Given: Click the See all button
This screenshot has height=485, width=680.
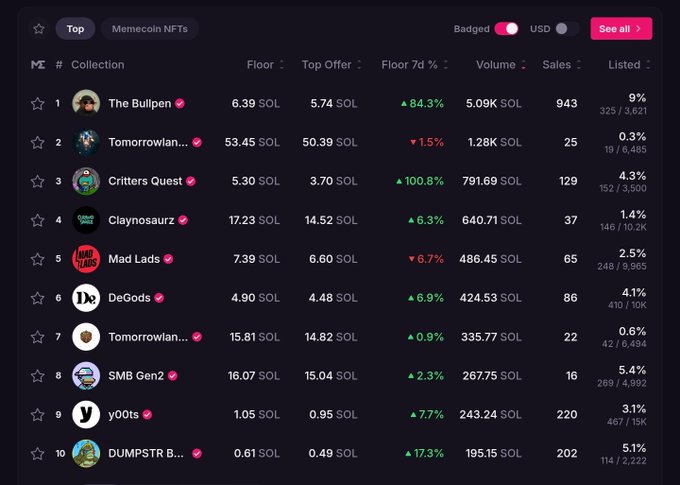Looking at the screenshot, I should [x=621, y=29].
